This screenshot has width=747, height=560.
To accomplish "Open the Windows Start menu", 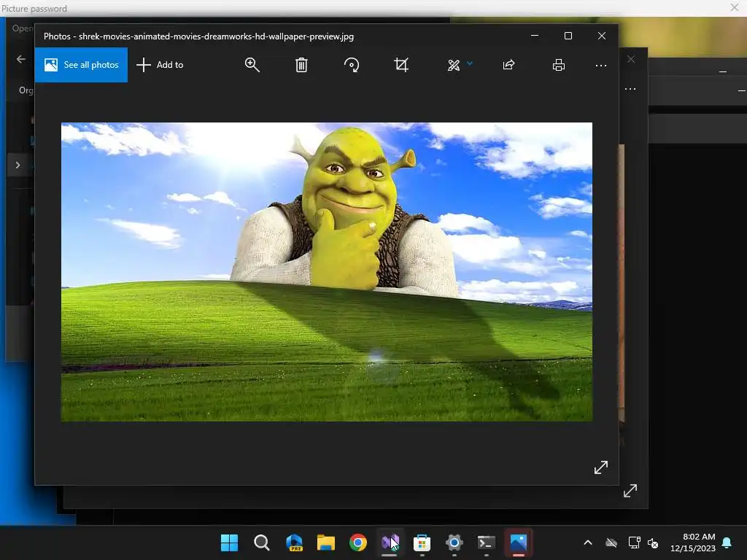I will [229, 542].
